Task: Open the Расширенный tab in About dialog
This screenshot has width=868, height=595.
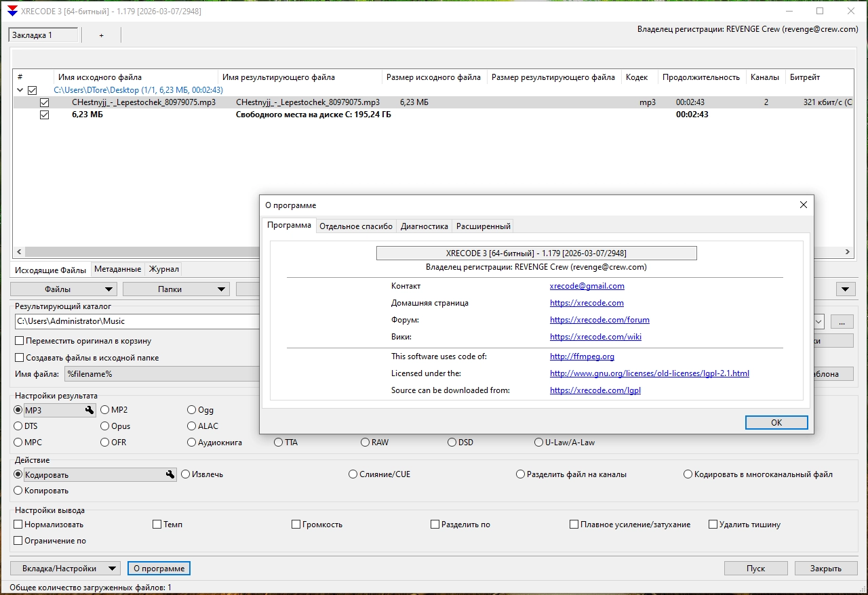Action: pyautogui.click(x=483, y=226)
